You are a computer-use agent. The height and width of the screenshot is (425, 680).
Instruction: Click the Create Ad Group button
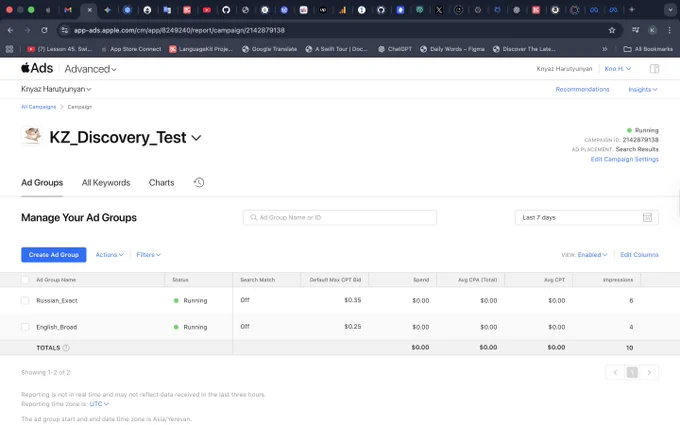[54, 255]
